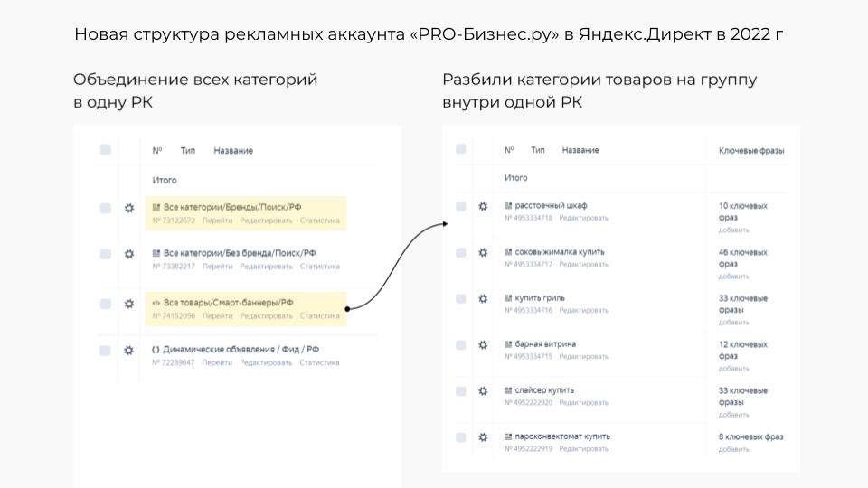This screenshot has height=488, width=868.
Task: Open gear settings for Все товары/Смарт-баннеры/РФ
Action: (129, 304)
